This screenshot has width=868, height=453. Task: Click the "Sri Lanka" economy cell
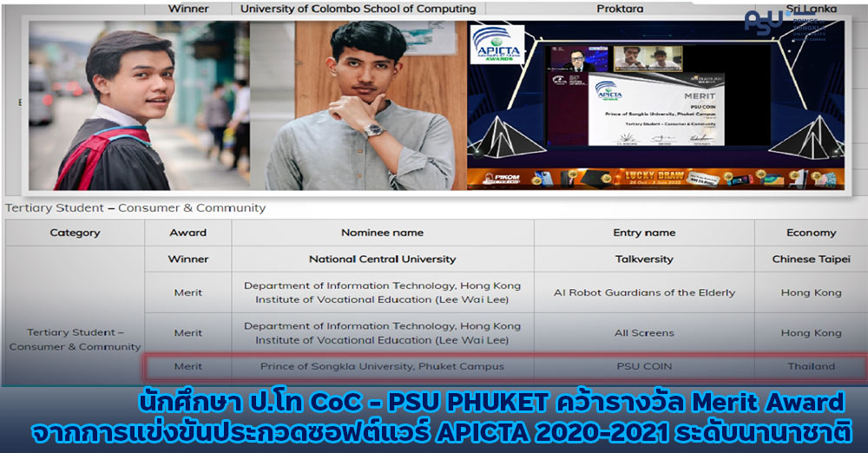pyautogui.click(x=811, y=9)
